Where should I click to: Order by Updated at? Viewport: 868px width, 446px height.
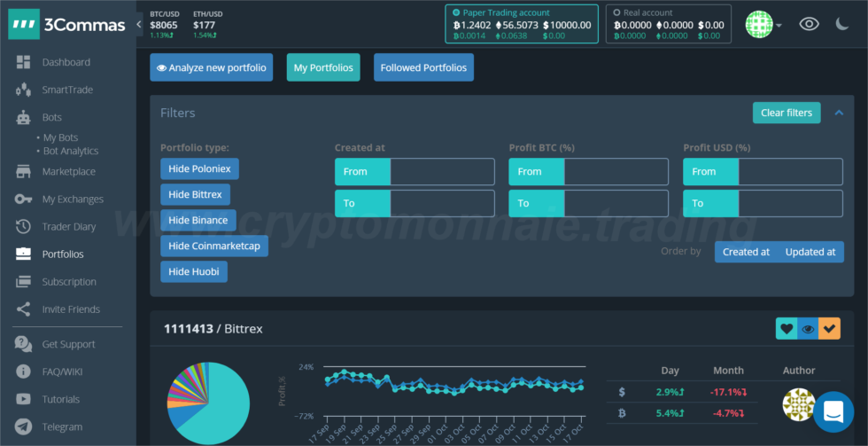810,252
